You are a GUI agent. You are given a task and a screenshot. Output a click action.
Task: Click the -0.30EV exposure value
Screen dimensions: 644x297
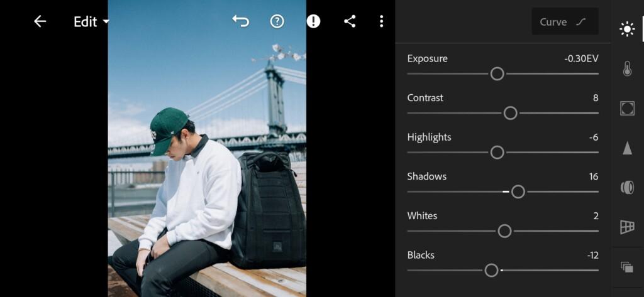pyautogui.click(x=581, y=58)
